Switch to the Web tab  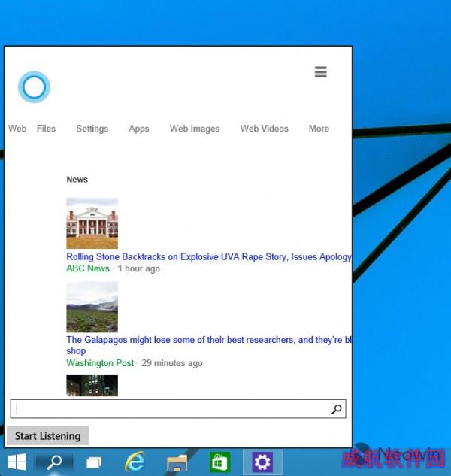coord(17,129)
